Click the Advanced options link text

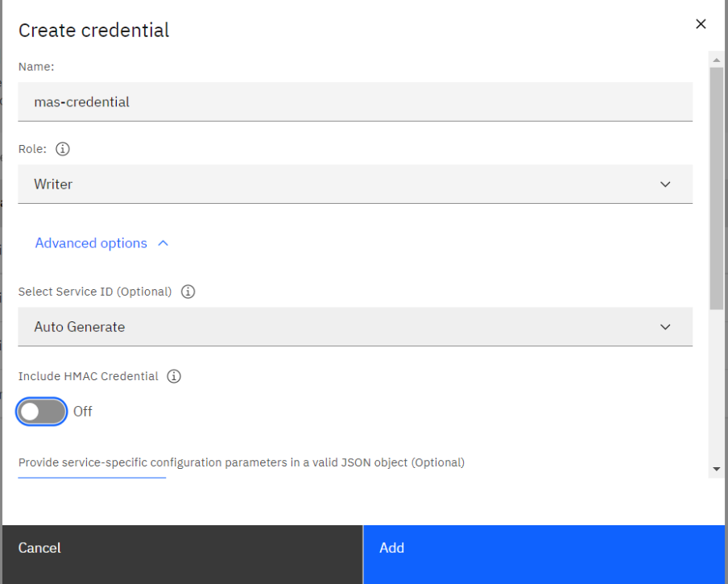[x=91, y=243]
